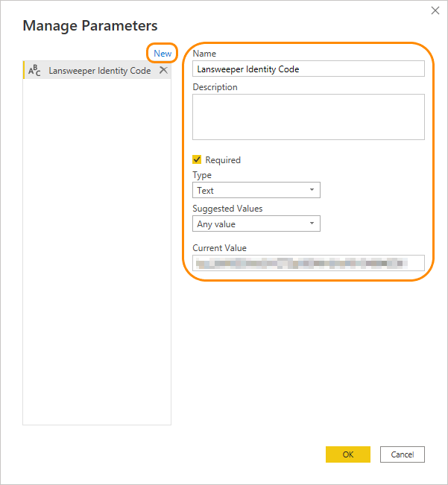Viewport: 448px width, 485px height.
Task: Close the Manage Parameters dialog
Action: point(435,10)
